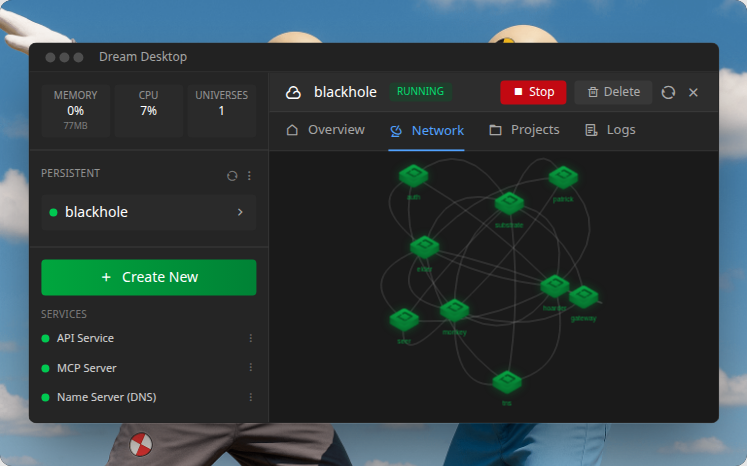Select the gateway node
The height and width of the screenshot is (466, 747).
pyautogui.click(x=584, y=296)
